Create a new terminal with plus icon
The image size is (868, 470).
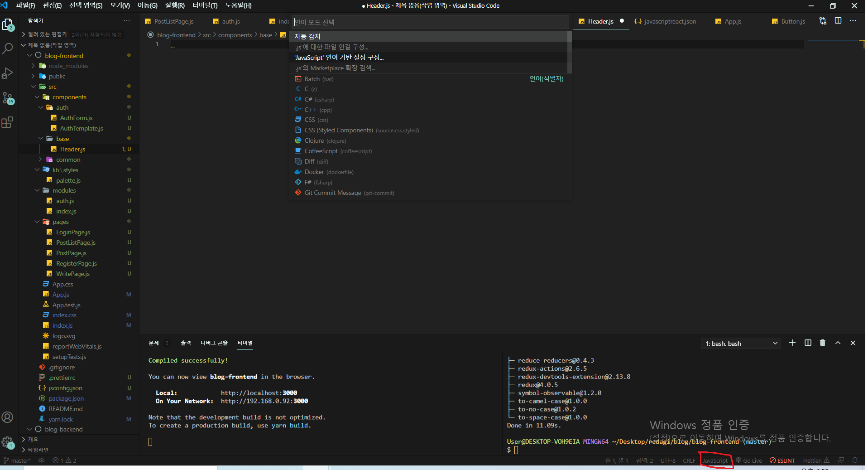click(792, 343)
